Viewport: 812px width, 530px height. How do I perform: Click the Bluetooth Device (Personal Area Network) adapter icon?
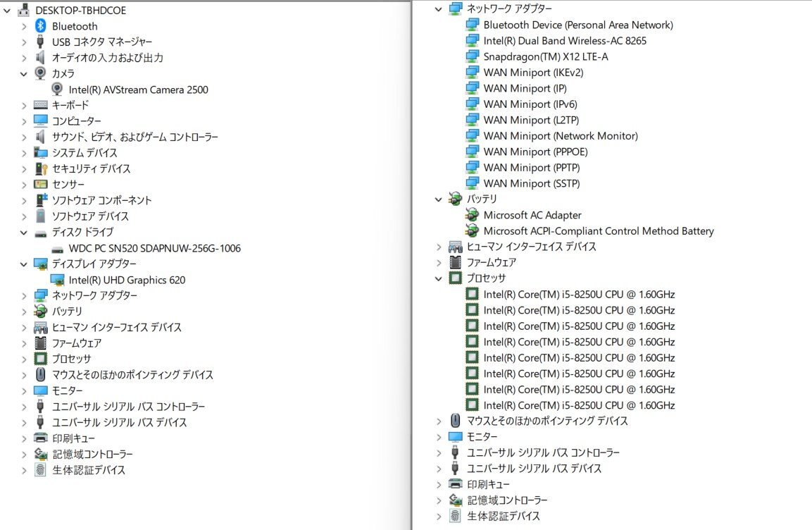click(473, 25)
